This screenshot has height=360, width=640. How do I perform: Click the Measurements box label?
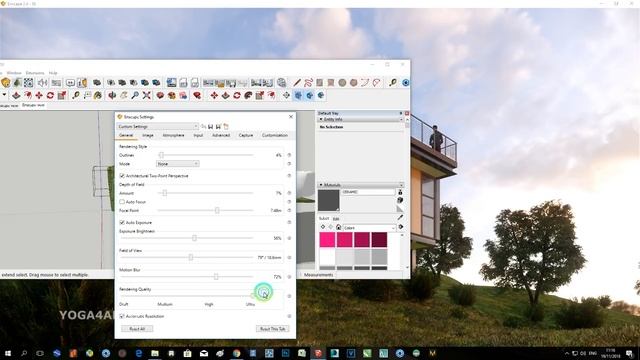pos(318,275)
